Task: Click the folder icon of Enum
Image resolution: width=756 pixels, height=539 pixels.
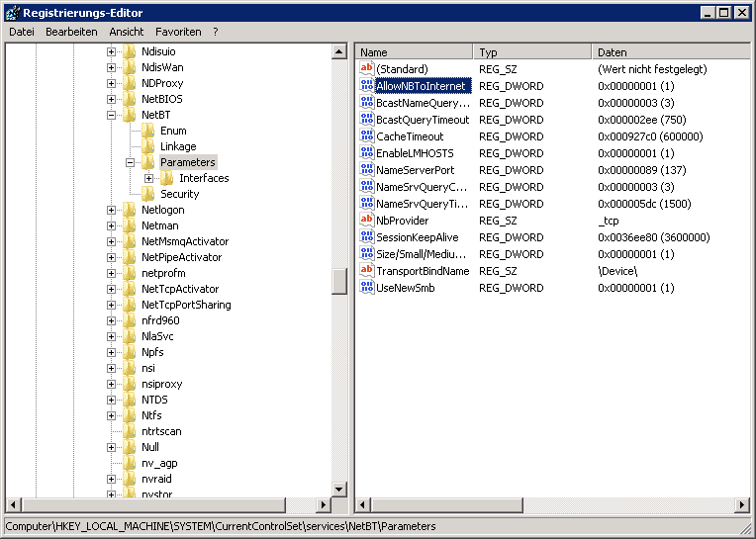Action: coord(148,131)
